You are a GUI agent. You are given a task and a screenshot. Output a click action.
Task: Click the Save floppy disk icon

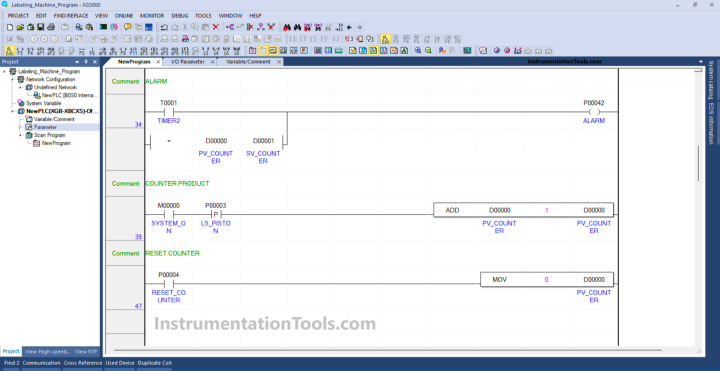pyautogui.click(x=40, y=27)
